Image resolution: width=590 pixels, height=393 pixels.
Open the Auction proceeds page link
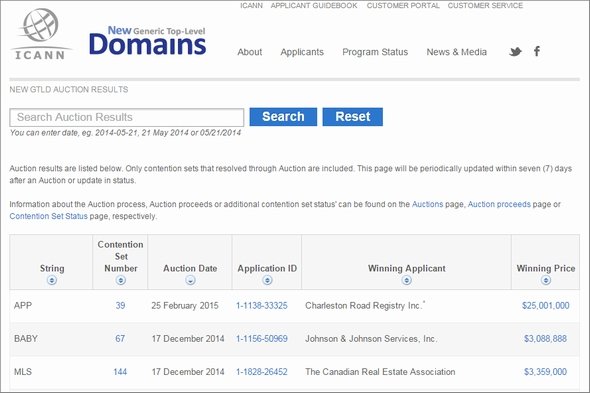[x=499, y=204]
